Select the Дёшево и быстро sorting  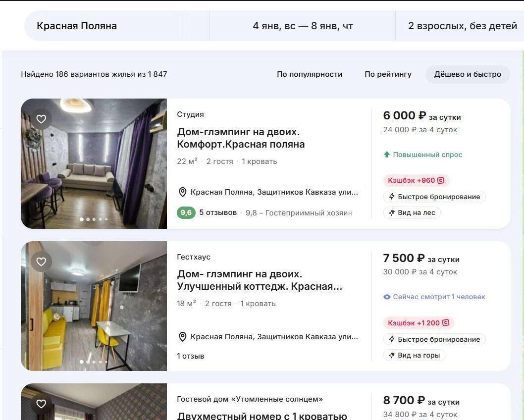[x=468, y=74]
